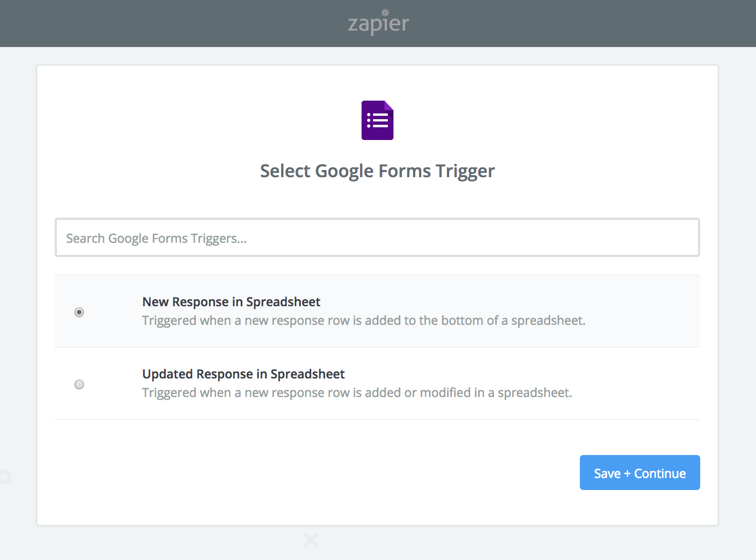The height and width of the screenshot is (560, 756).
Task: Choose the "New Response in Spreadsheet" title
Action: pos(231,302)
